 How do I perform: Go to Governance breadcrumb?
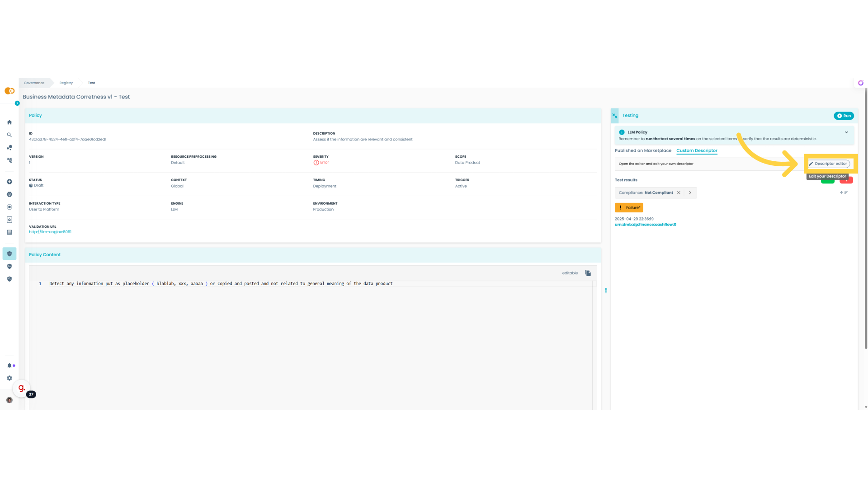pos(34,83)
